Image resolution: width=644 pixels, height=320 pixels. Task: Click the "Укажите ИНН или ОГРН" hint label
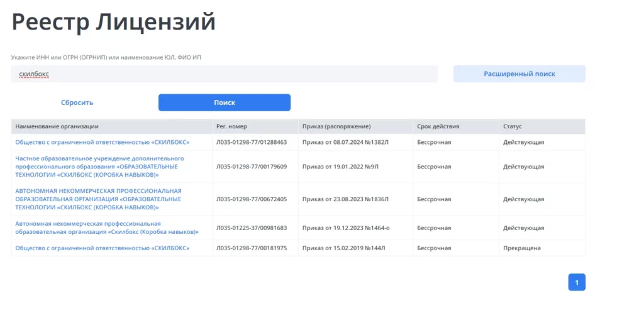coord(106,57)
